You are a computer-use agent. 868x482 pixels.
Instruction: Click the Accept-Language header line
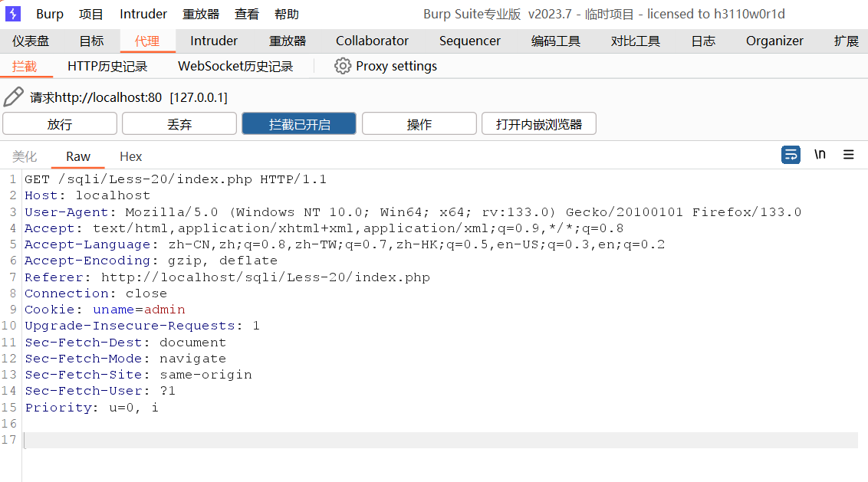[345, 244]
